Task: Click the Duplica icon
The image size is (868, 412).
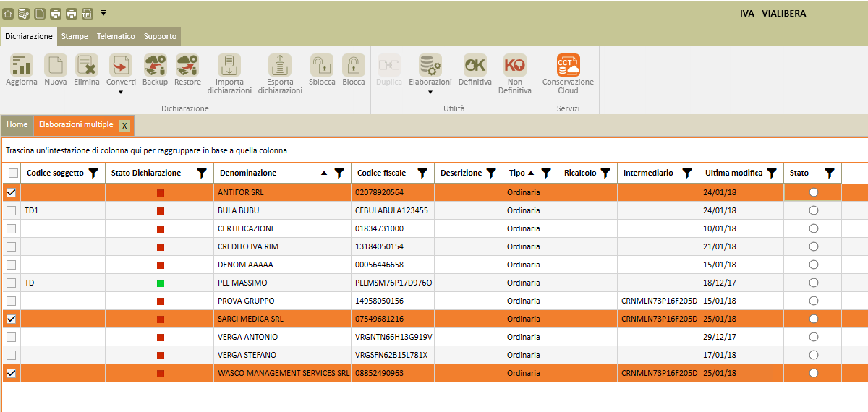Action: (388, 65)
